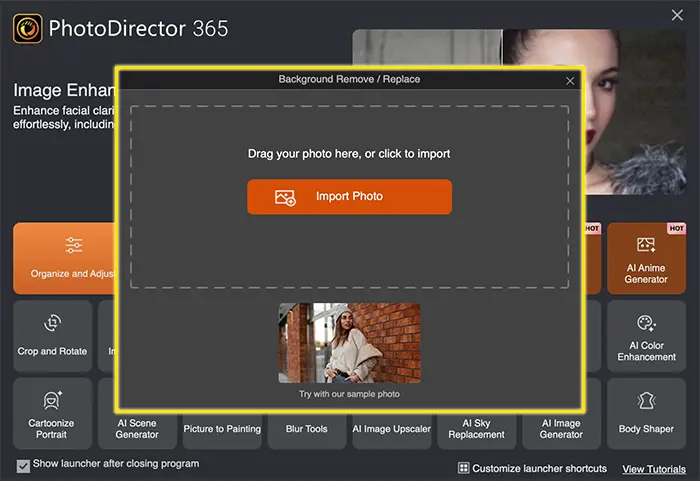Toggle 'Show launcher after closing program' checkbox
The width and height of the screenshot is (700, 481).
(x=23, y=466)
